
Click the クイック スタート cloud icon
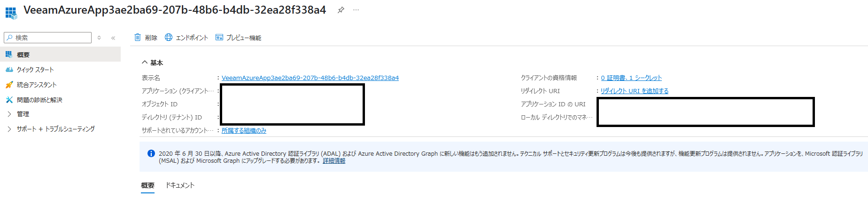click(x=9, y=70)
